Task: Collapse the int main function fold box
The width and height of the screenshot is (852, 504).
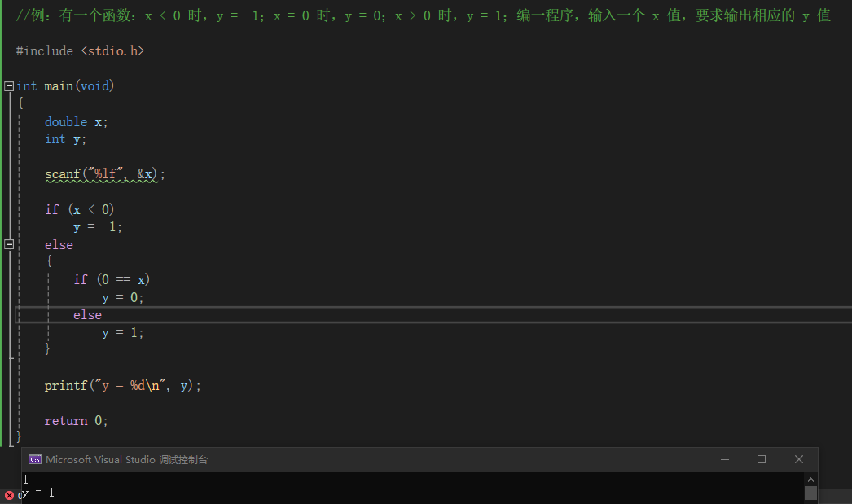Action: (x=9, y=86)
